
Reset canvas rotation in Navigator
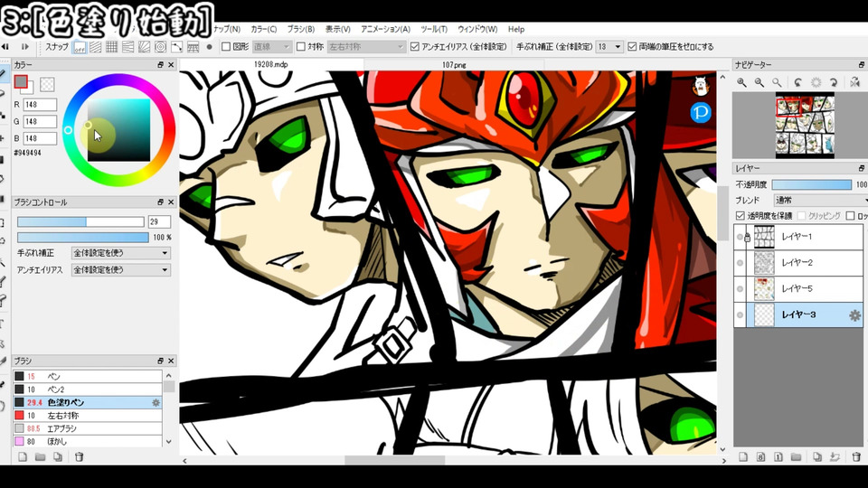(x=816, y=82)
